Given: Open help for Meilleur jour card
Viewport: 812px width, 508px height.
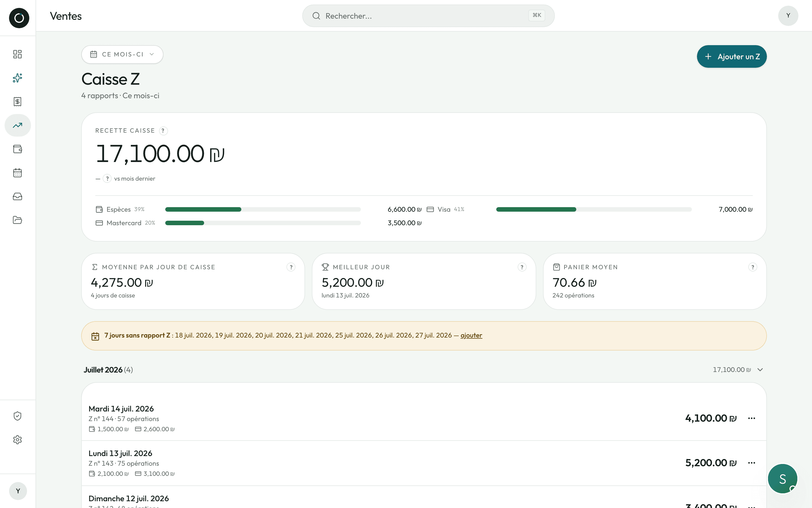Looking at the screenshot, I should coord(522,267).
